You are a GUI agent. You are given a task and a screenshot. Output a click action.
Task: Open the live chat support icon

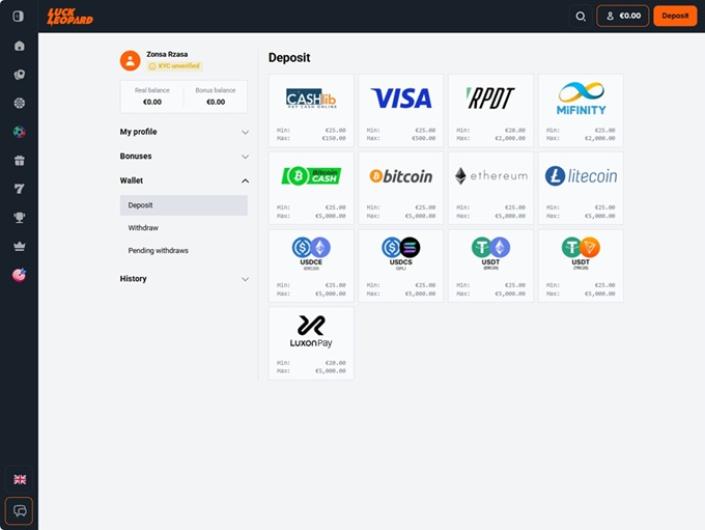(x=19, y=511)
